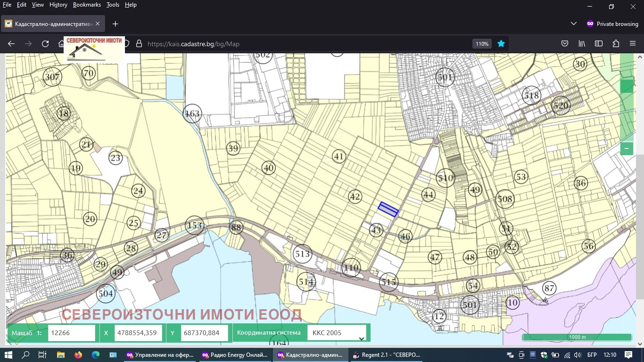644x362 pixels.
Task: Open the Bookmarks menu
Action: pos(87,5)
